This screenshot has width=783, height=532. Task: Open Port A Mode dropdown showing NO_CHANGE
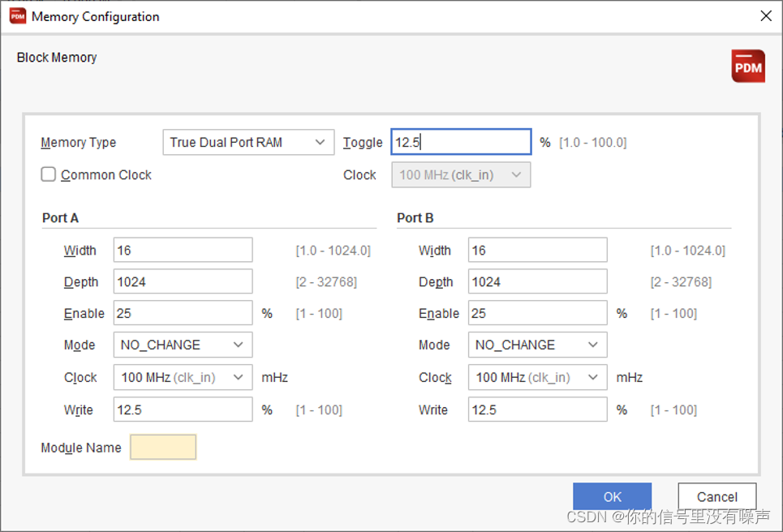pyautogui.click(x=182, y=345)
